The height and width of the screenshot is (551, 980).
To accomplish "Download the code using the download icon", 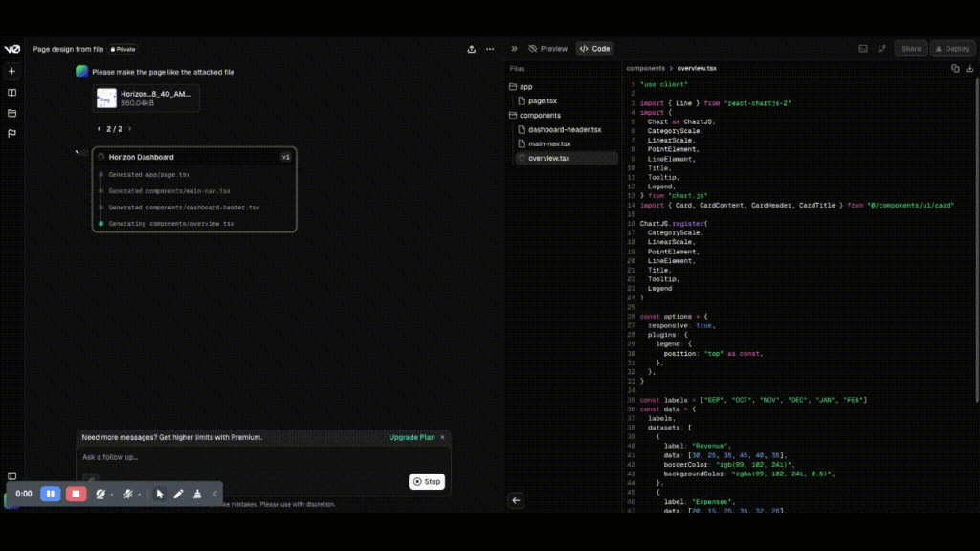I will coord(970,69).
